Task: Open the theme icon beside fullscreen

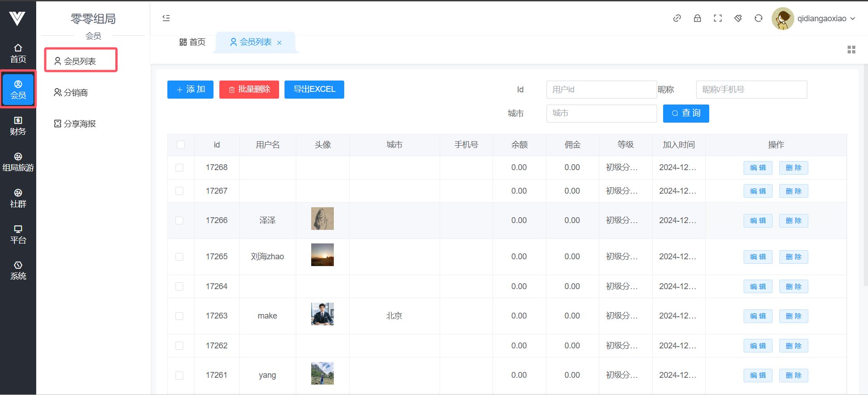Action: click(x=738, y=18)
